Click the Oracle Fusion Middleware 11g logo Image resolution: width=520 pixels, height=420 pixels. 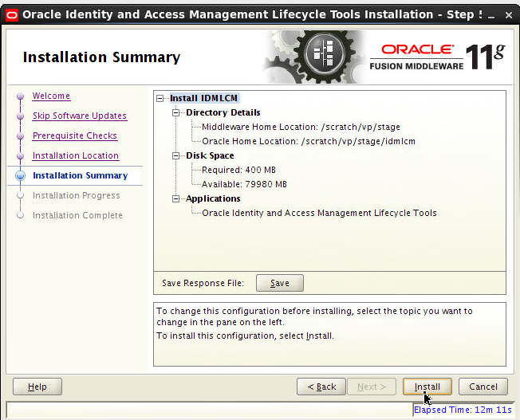coord(437,57)
